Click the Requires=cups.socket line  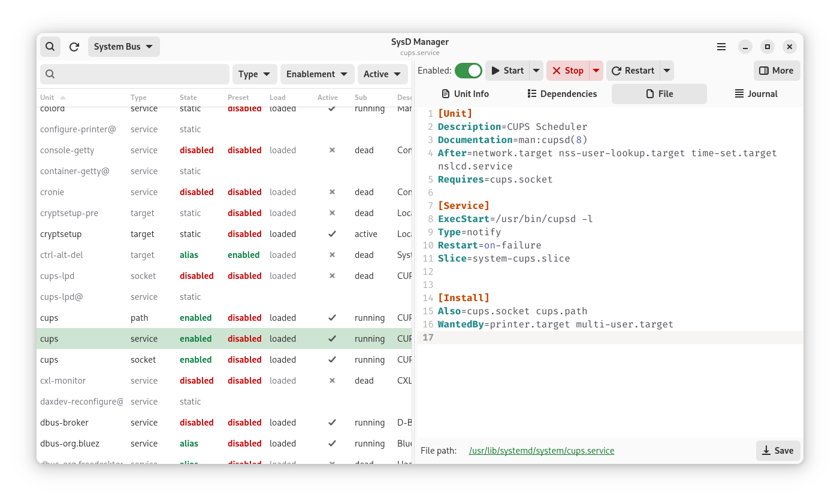pyautogui.click(x=495, y=180)
